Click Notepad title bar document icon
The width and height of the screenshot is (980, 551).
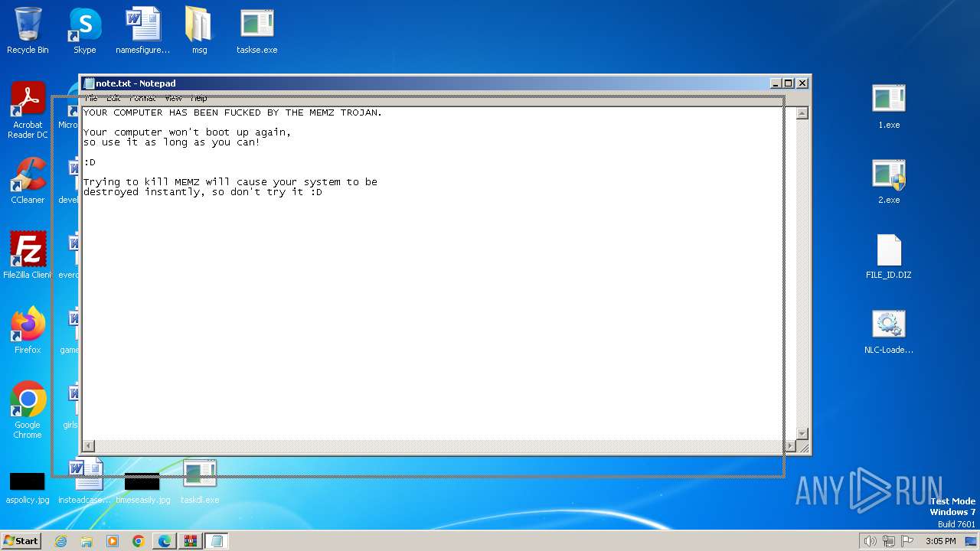coord(89,83)
